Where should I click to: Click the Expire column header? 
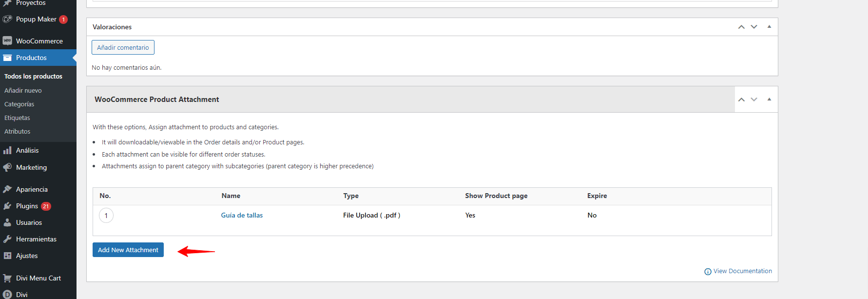point(597,196)
